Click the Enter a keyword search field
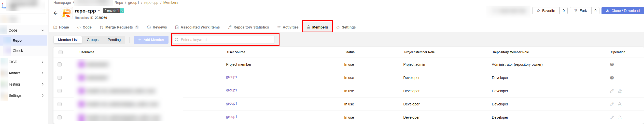 [x=223, y=40]
